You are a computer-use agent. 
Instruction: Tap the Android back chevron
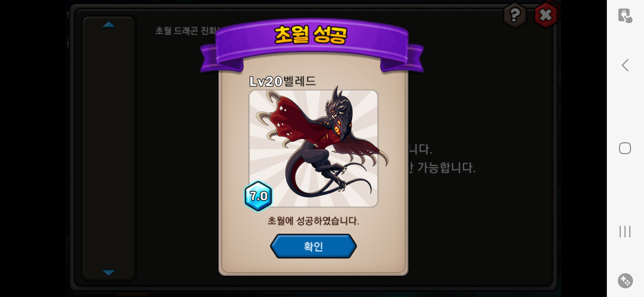point(625,65)
